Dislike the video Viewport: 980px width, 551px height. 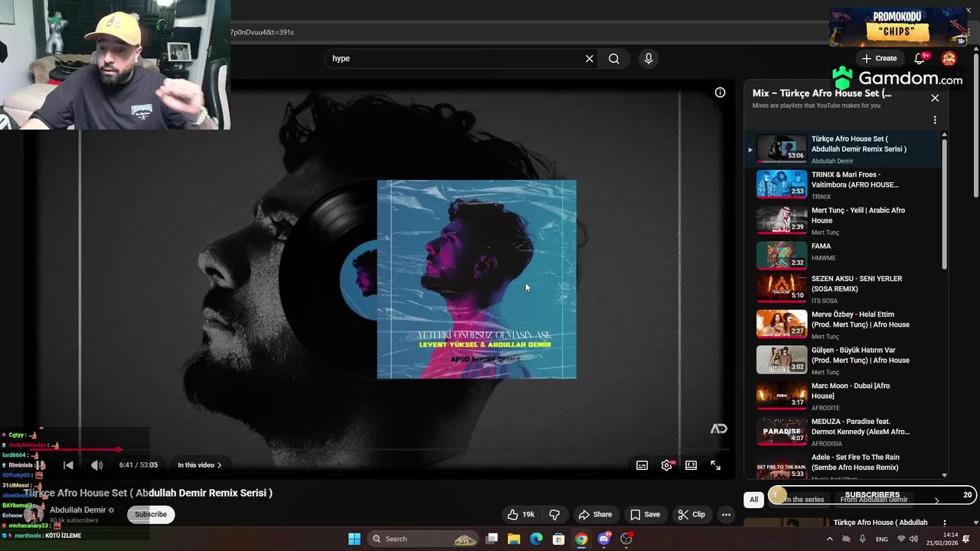point(554,514)
